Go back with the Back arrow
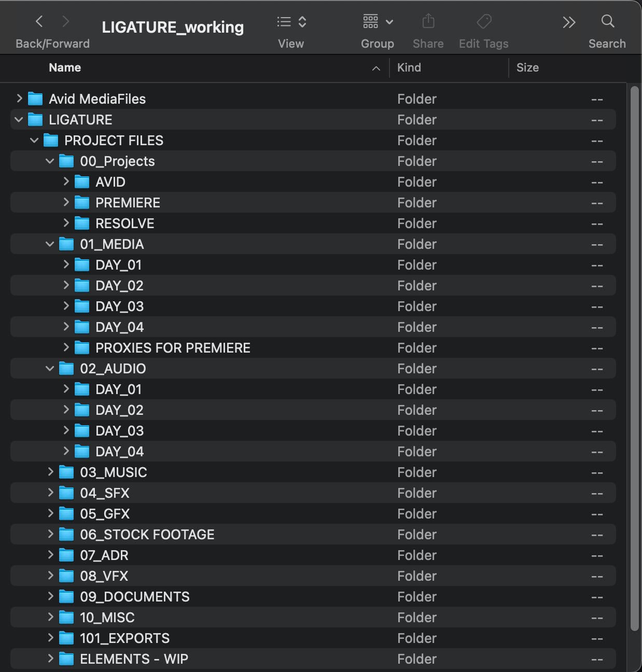642x672 pixels. click(x=39, y=21)
